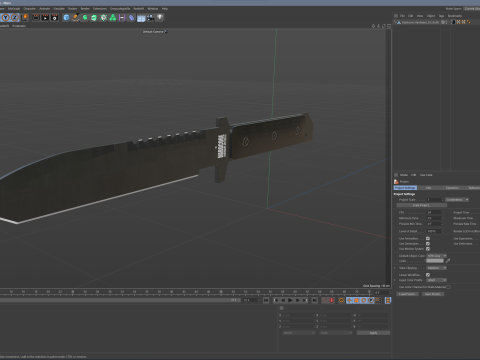Screen dimensions: 480x360
Task: Add a Cube primitive object
Action: [x=66, y=17]
